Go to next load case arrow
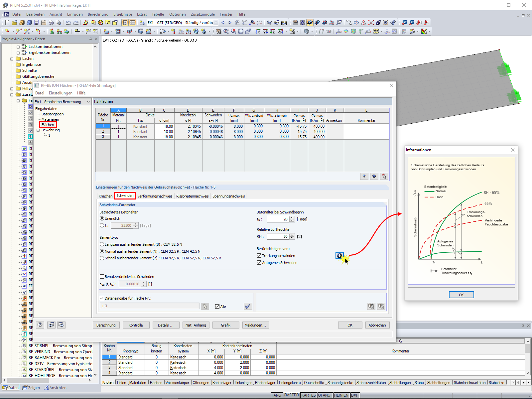The width and height of the screenshot is (532, 399). 230,23
